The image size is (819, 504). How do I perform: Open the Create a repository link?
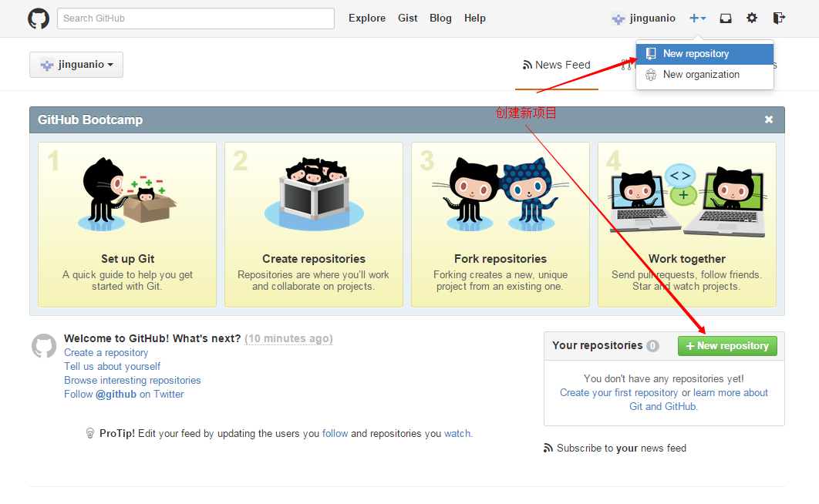click(106, 353)
